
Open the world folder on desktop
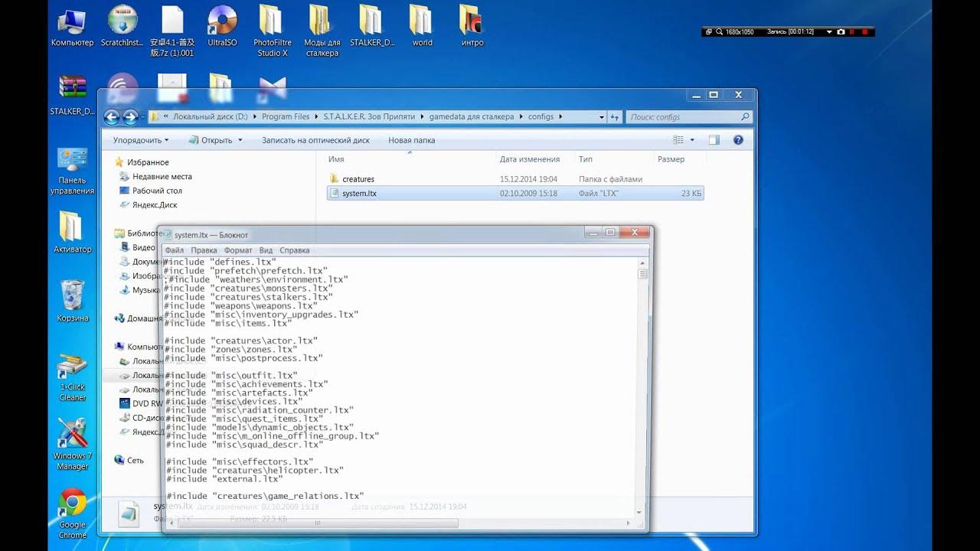422,26
